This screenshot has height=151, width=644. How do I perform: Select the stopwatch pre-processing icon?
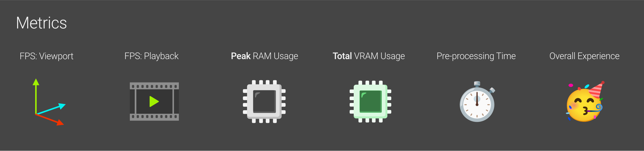[x=477, y=102]
